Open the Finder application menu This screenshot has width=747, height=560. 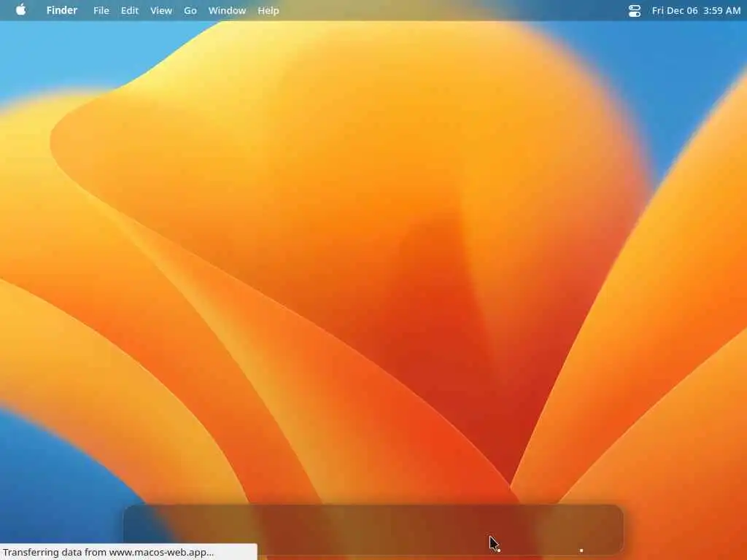62,10
